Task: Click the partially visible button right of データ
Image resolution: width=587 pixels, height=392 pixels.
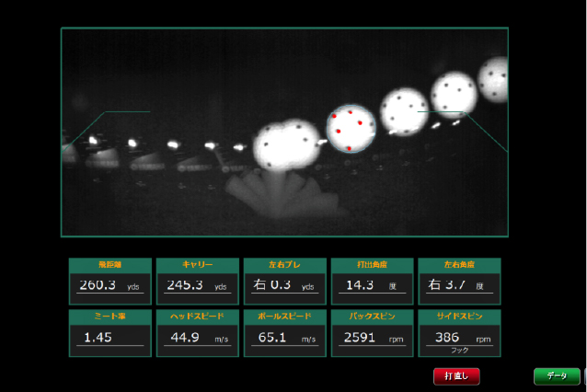Action: 584,375
